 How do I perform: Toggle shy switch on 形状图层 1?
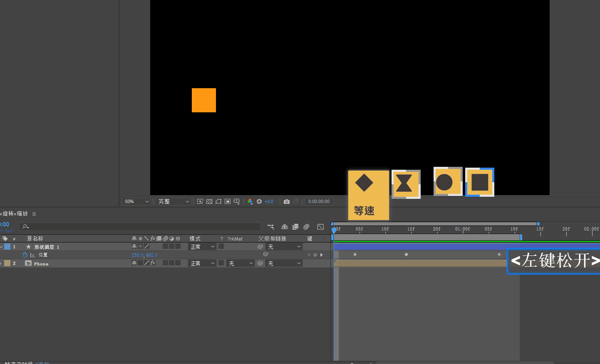click(x=134, y=246)
